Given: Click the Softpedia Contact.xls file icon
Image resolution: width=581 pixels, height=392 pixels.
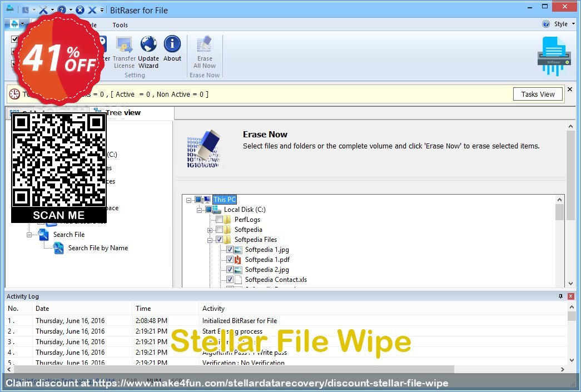Looking at the screenshot, I should [x=238, y=280].
